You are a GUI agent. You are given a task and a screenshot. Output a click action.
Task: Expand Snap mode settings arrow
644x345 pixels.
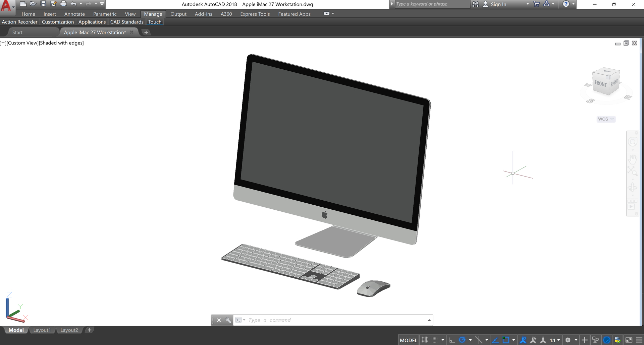(x=443, y=340)
